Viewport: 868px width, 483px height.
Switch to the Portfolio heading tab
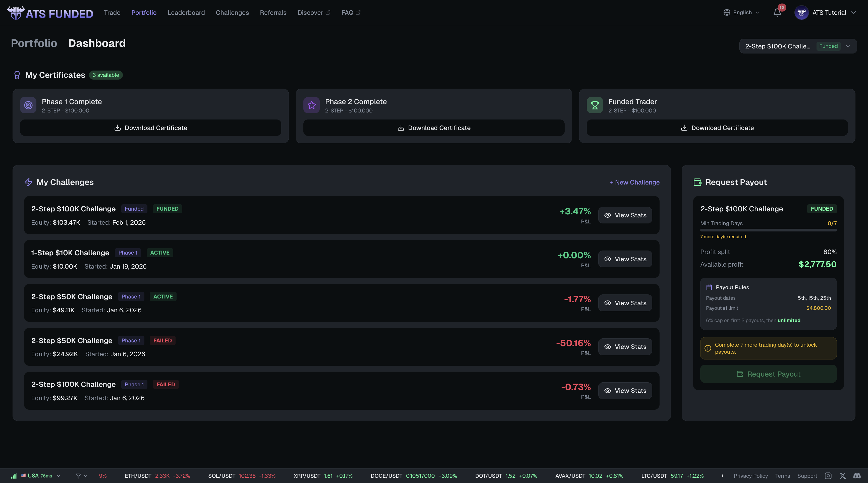(34, 43)
